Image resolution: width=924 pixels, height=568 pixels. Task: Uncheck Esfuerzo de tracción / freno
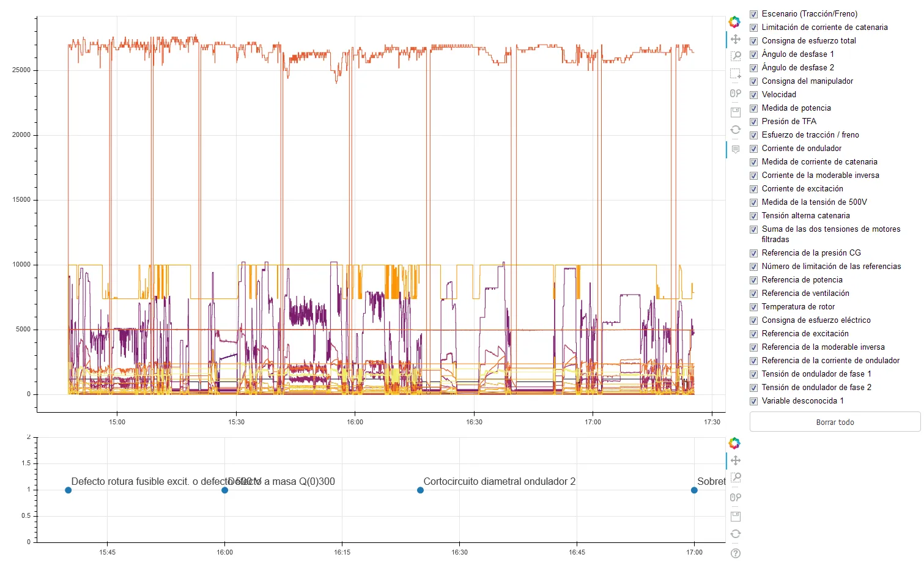coord(754,135)
